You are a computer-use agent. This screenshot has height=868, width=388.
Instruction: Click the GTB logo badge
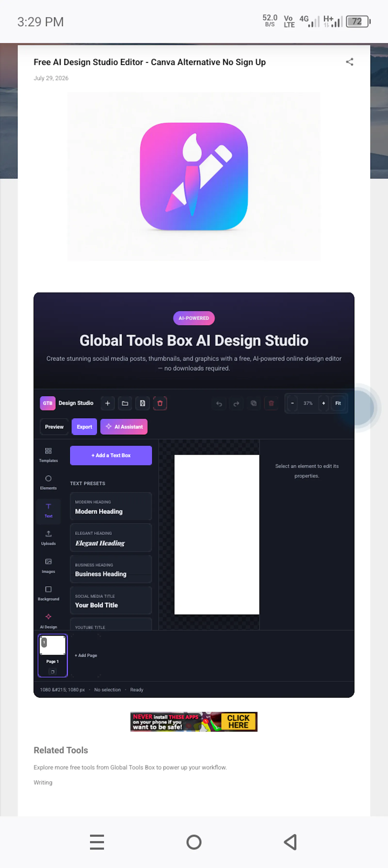coord(48,403)
